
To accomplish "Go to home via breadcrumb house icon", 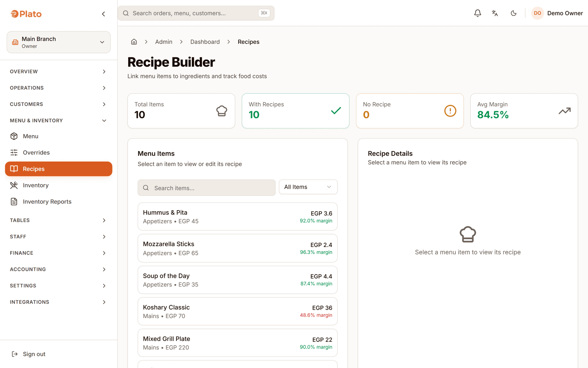I will (134, 42).
